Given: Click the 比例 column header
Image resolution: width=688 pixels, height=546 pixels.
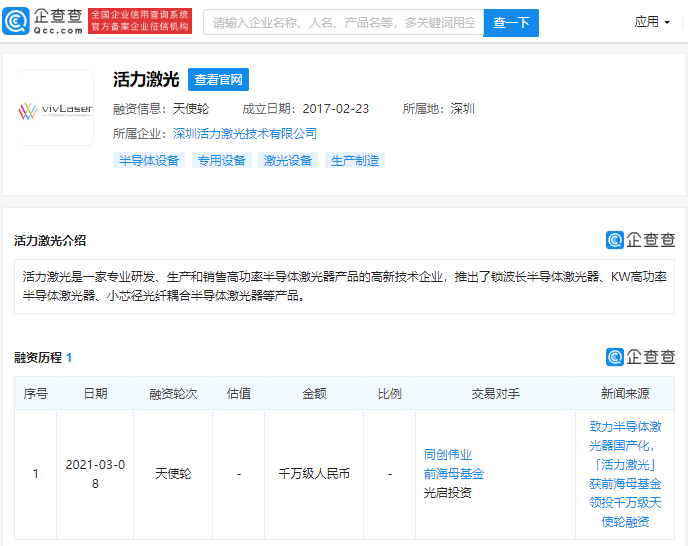Looking at the screenshot, I should click(x=390, y=394).
